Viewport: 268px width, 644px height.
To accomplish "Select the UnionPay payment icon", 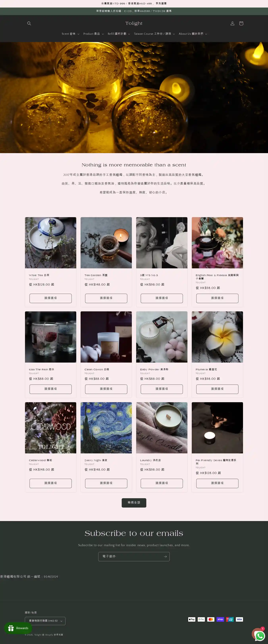I will (x=230, y=619).
